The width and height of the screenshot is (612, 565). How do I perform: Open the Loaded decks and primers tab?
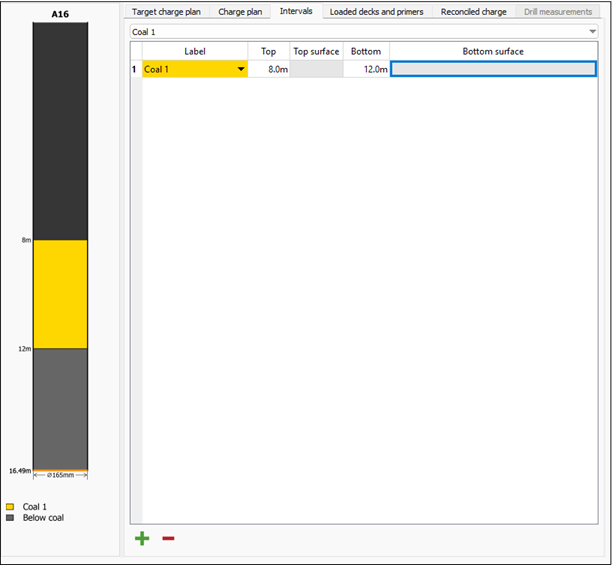pos(377,12)
